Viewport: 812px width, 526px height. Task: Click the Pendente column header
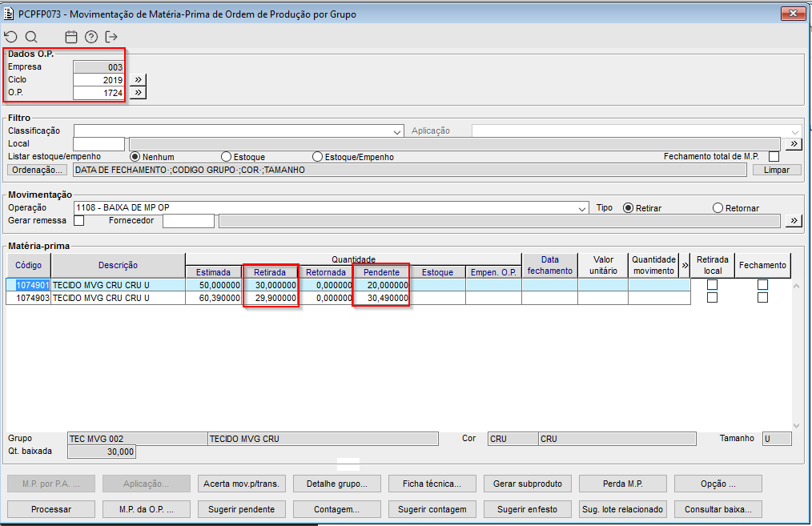click(382, 272)
